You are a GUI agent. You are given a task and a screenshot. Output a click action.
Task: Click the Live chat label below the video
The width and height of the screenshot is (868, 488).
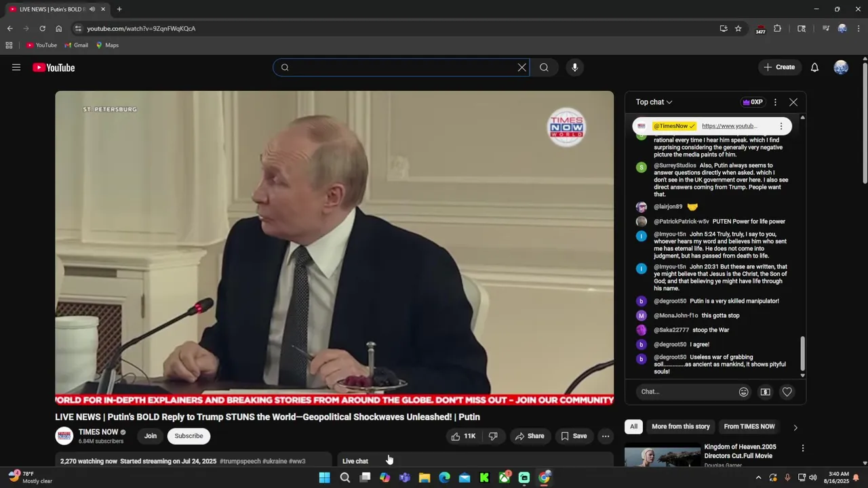click(x=355, y=461)
